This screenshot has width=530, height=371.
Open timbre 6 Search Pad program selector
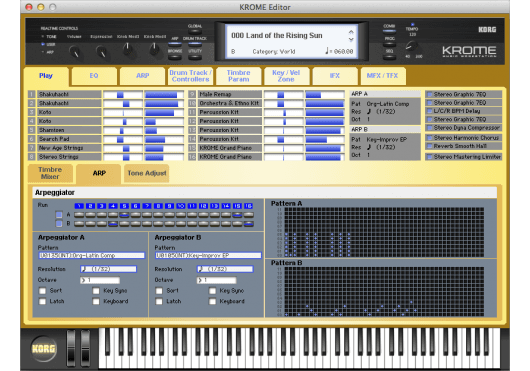[69, 139]
